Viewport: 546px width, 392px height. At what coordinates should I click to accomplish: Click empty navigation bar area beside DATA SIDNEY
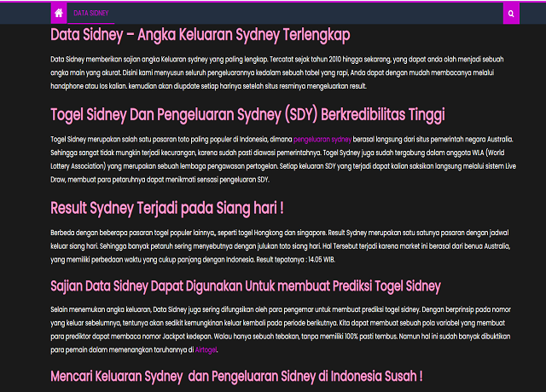(299, 14)
